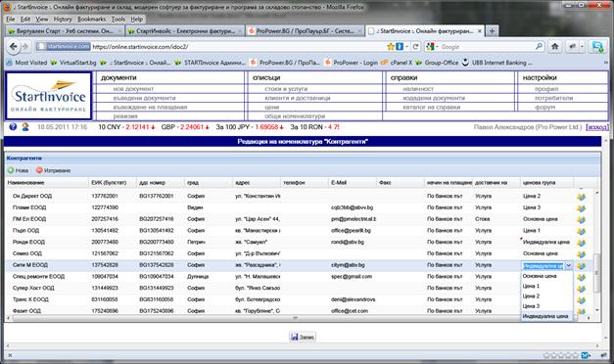Open the Google search engine selector
The height and width of the screenshot is (364, 614).
point(432,47)
